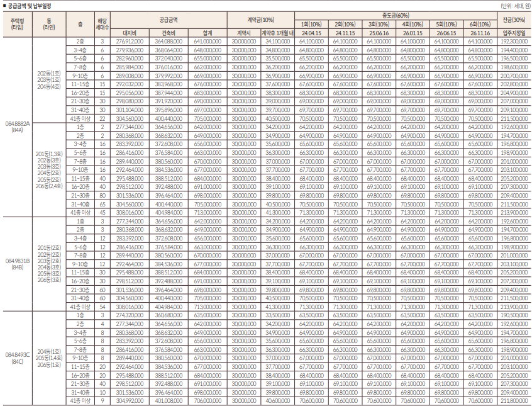Click the balance amount '204,900,000'
Viewport: 532px width, 406px height.
[x=514, y=93]
